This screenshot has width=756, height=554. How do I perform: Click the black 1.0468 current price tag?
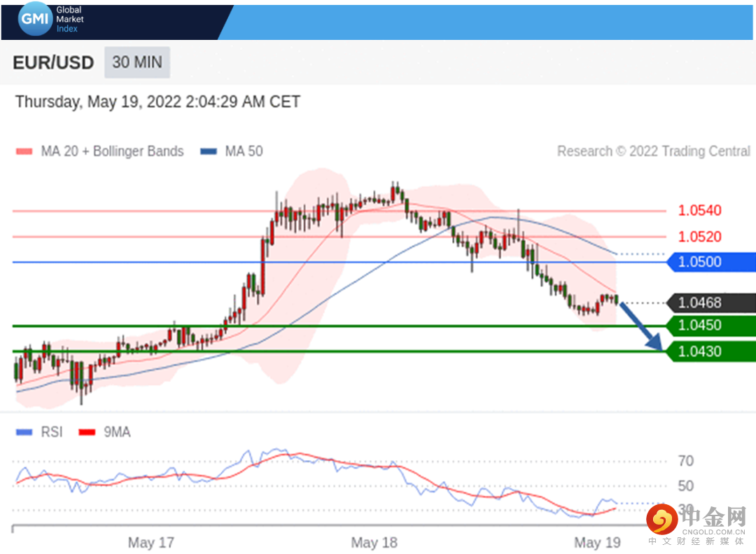(x=710, y=303)
